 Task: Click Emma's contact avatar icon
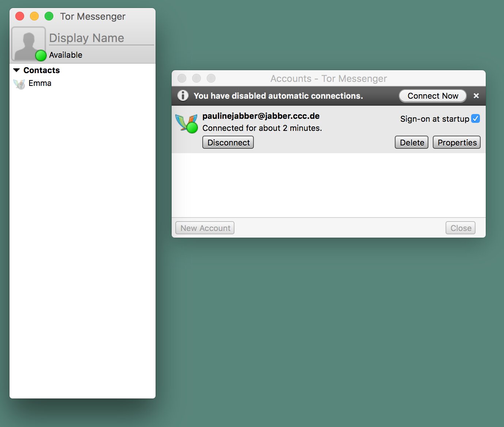(x=19, y=84)
